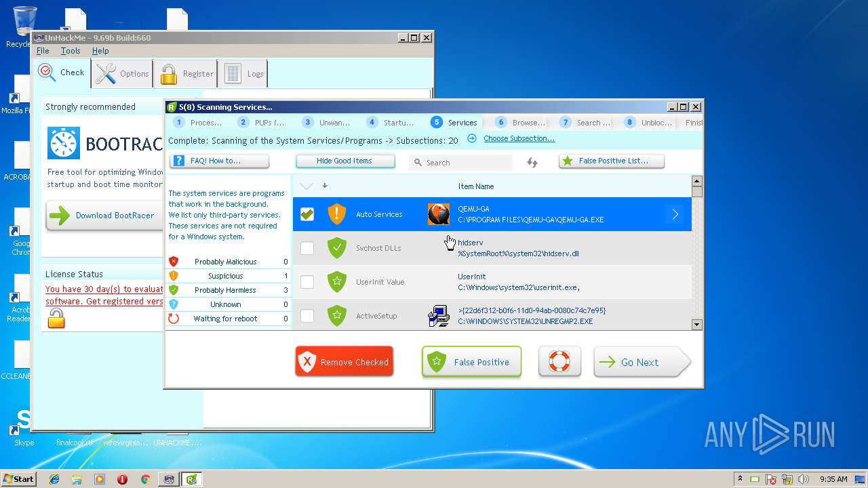Click the QEMU-GA program icon
Screen dimensions: 868x488
click(x=439, y=214)
